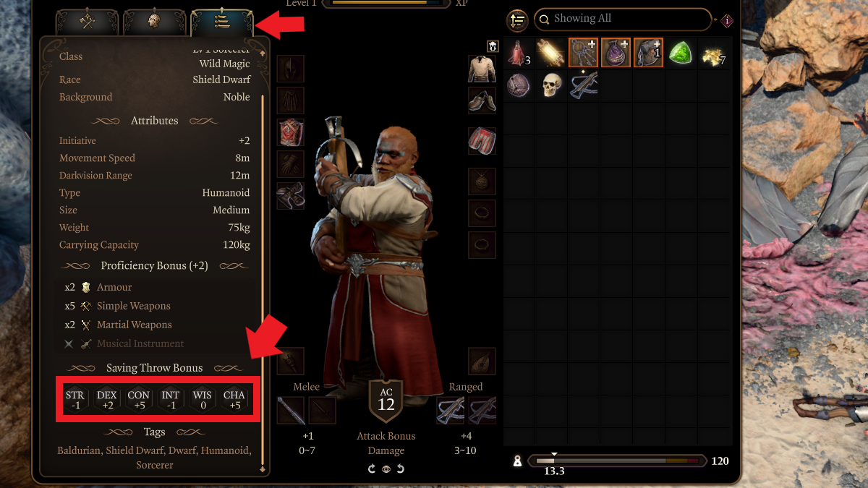Open the head portrait tab
The image size is (868, 488).
coord(155,22)
